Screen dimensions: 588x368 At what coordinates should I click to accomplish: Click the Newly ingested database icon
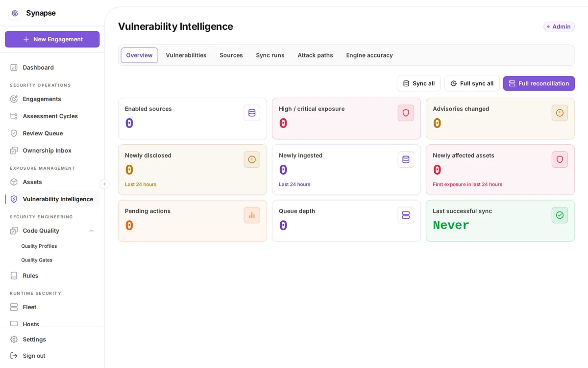tap(406, 159)
